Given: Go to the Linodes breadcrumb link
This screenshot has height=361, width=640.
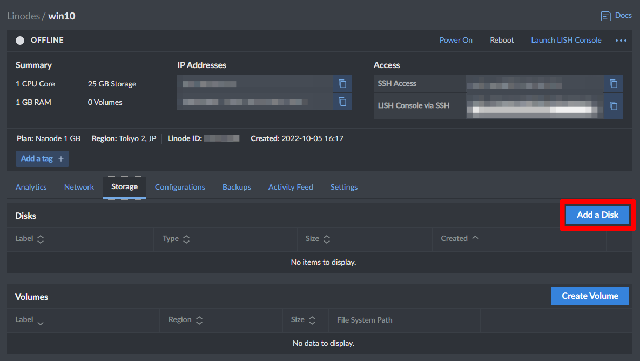Looking at the screenshot, I should click(23, 16).
